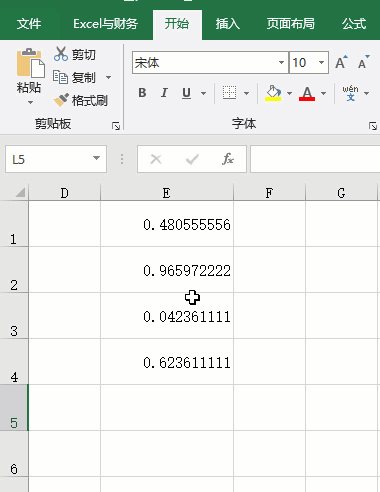
Task: Apply yellow fill color with paint bucket
Action: coord(273,93)
